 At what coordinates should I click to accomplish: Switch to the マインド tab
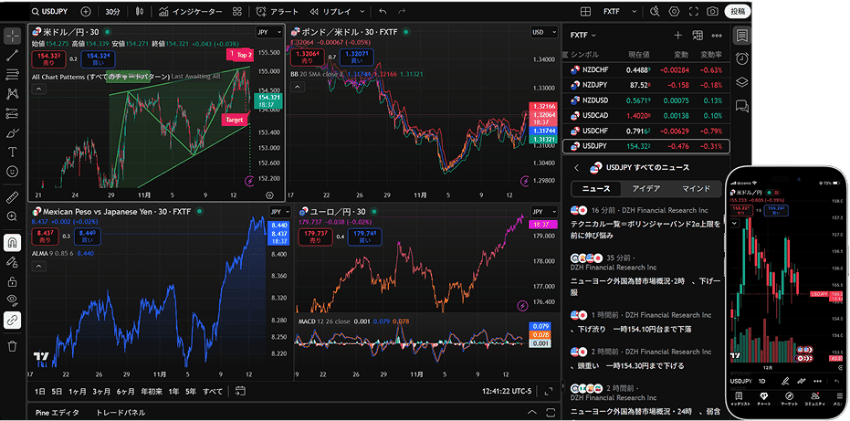(x=696, y=189)
